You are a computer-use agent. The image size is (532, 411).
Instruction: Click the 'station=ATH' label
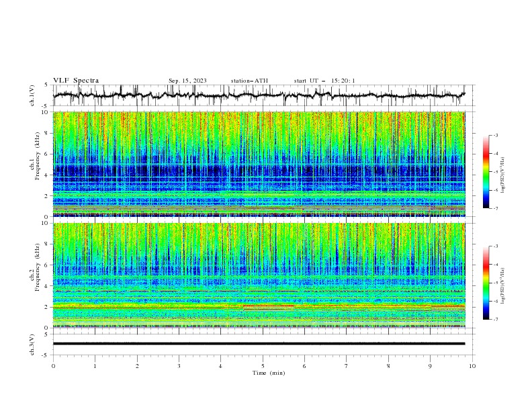click(249, 81)
